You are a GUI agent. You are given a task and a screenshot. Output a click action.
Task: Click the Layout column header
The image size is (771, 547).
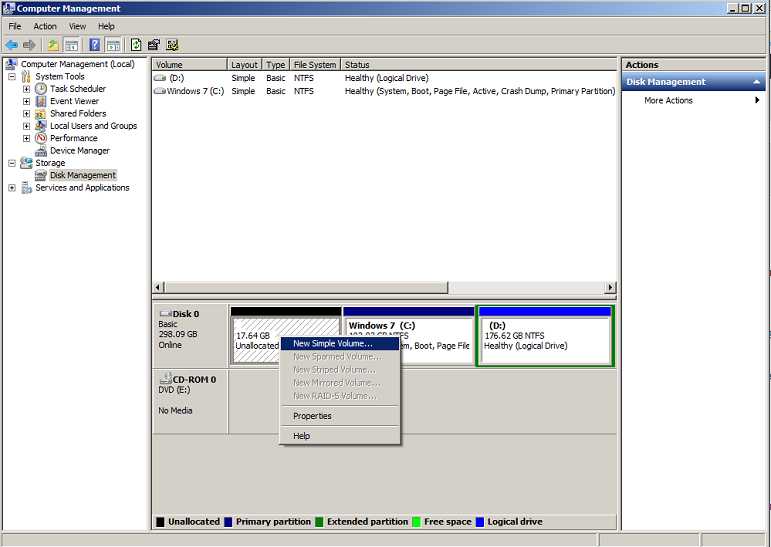[244, 65]
